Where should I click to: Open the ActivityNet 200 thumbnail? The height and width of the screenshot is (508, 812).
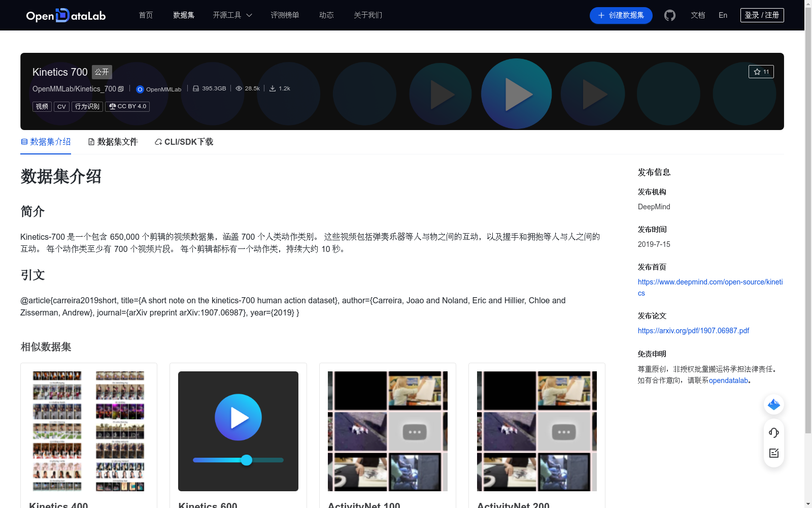pyautogui.click(x=537, y=431)
